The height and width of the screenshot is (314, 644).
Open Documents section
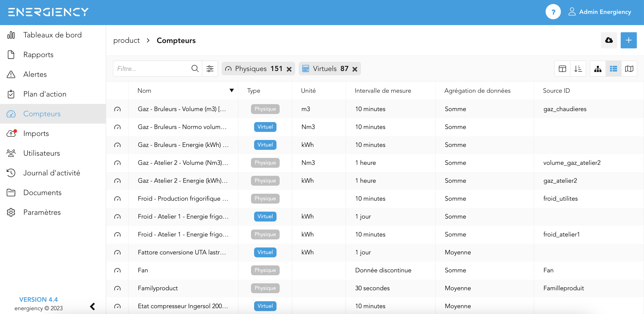53,193
